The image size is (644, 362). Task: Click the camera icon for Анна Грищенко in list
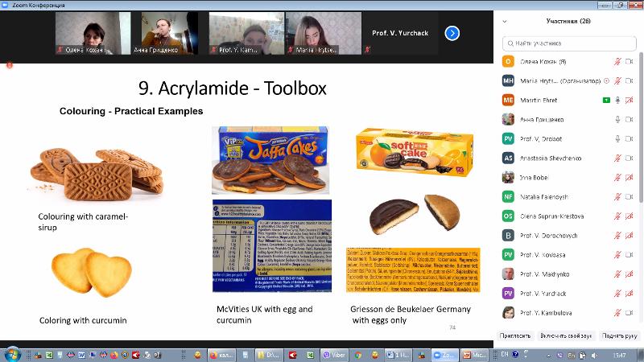630,119
